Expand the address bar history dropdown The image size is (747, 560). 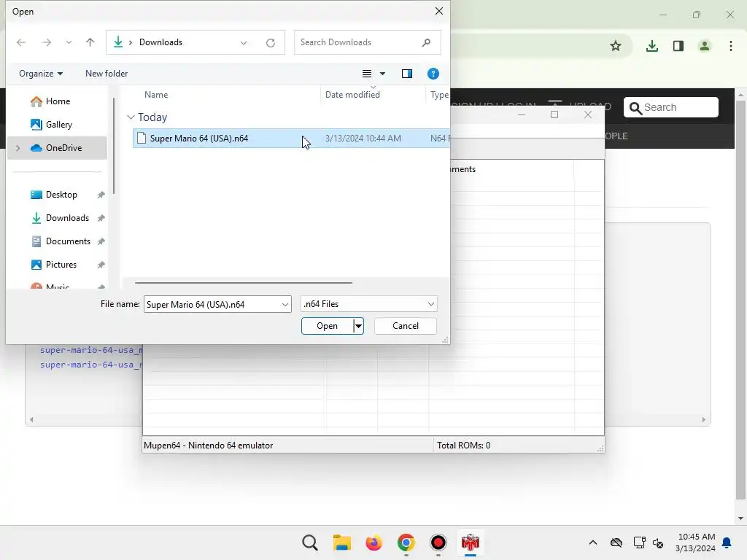244,43
